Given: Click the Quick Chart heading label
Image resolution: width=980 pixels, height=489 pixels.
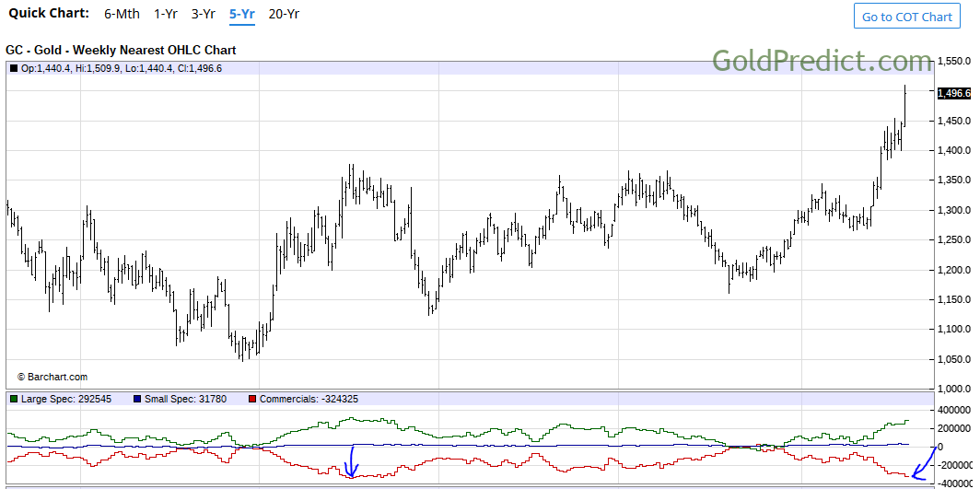Looking at the screenshot, I should point(49,13).
